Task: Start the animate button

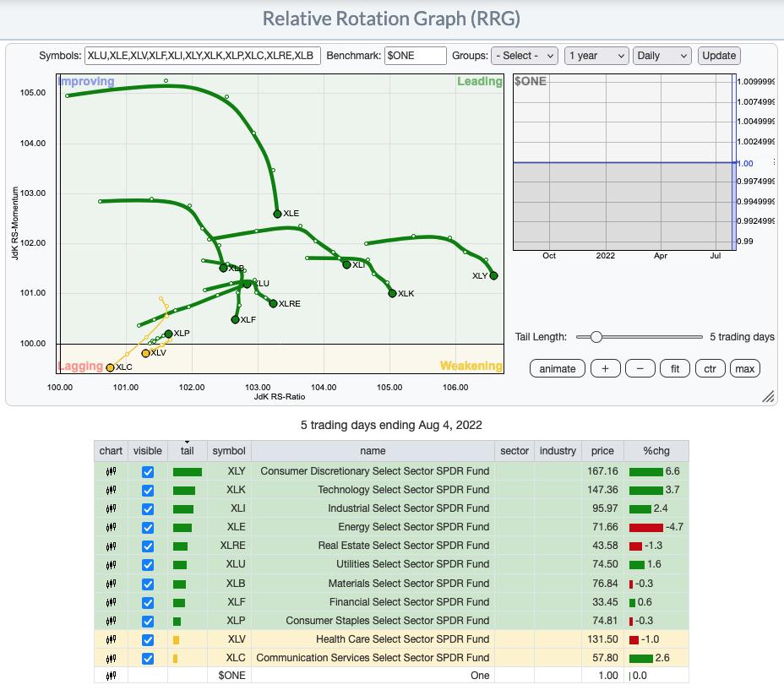Action: pos(557,369)
